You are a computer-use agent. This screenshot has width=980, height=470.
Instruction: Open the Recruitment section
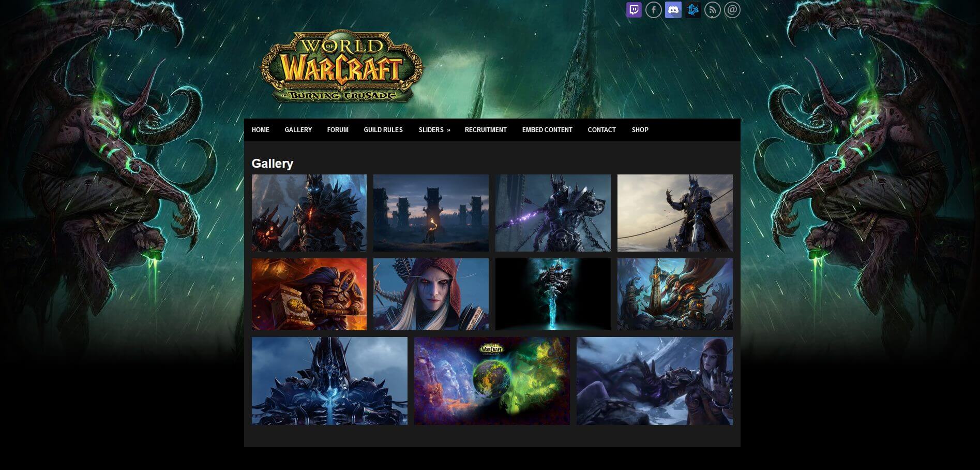tap(485, 130)
